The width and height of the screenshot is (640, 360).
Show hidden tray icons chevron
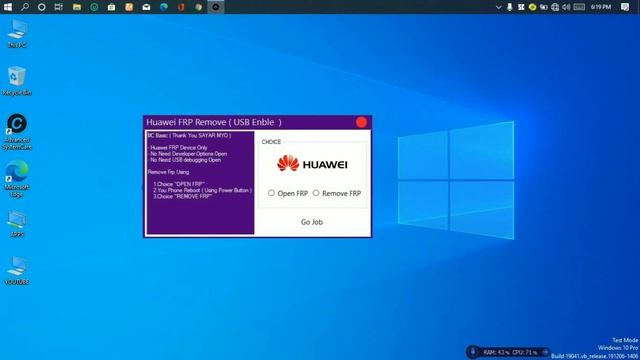tap(498, 7)
